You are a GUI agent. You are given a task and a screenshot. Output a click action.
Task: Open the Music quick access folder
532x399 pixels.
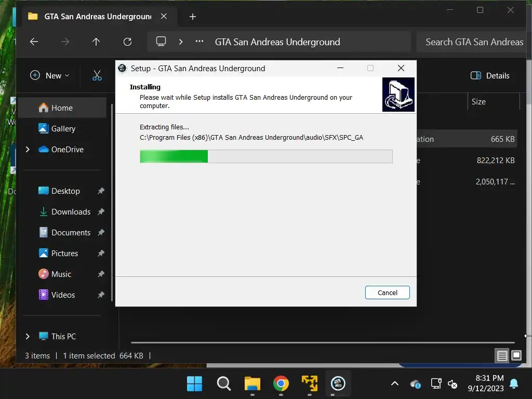61,274
